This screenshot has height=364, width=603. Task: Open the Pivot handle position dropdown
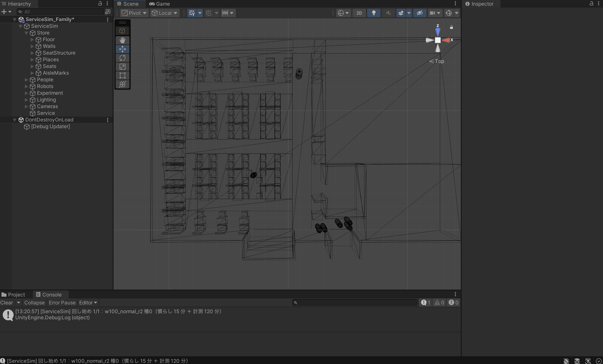134,13
